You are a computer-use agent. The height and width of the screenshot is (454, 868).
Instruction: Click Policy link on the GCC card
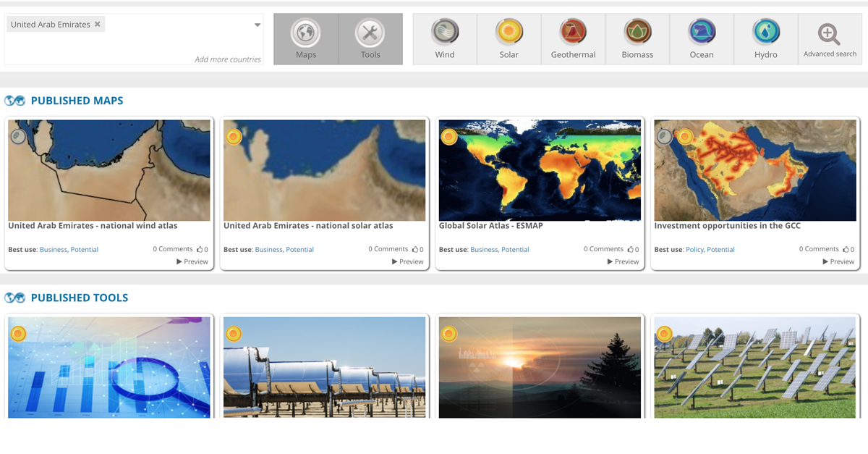(x=694, y=250)
